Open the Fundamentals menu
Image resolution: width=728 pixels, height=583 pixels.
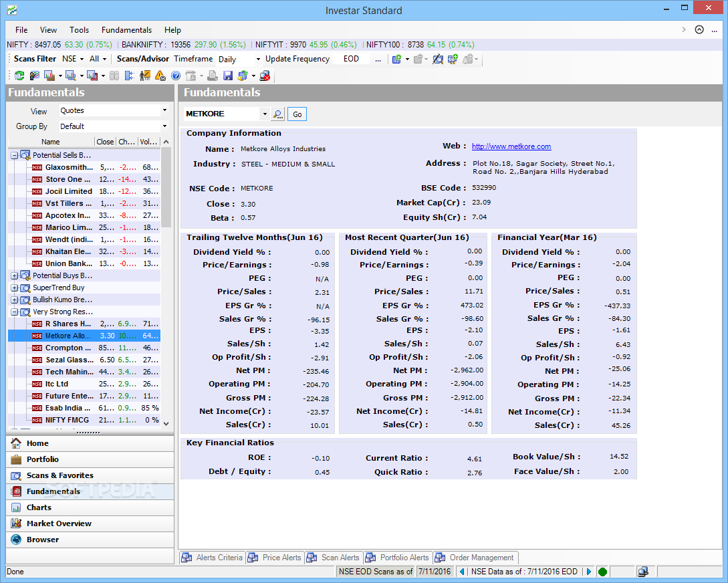(x=127, y=29)
